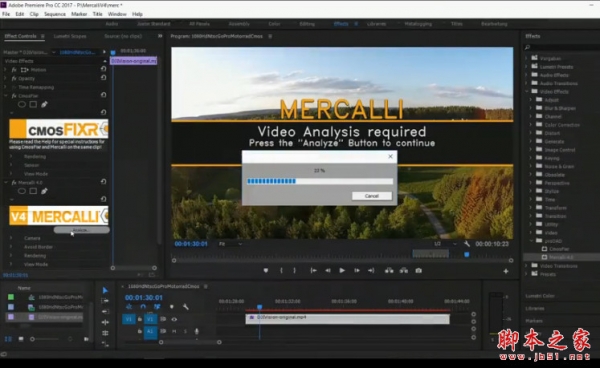Image resolution: width=600 pixels, height=368 pixels.
Task: Reset the Mercalli 4.0 effect
Action: point(103,182)
